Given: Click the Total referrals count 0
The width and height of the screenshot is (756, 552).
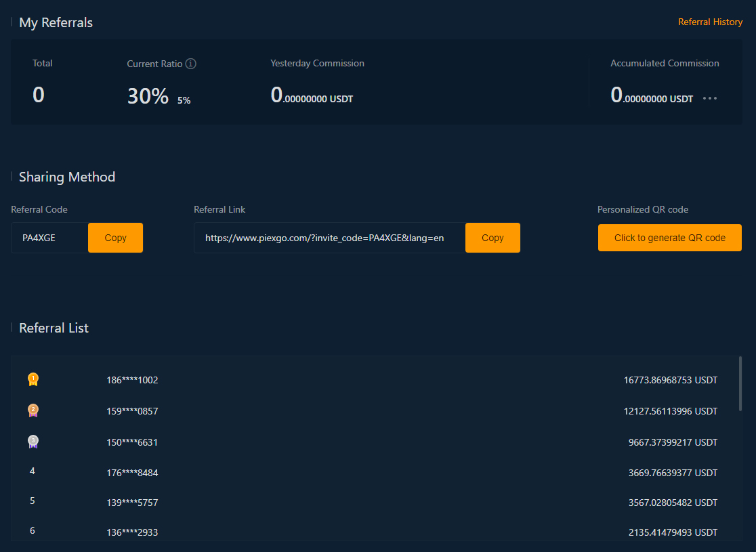Looking at the screenshot, I should click(38, 95).
